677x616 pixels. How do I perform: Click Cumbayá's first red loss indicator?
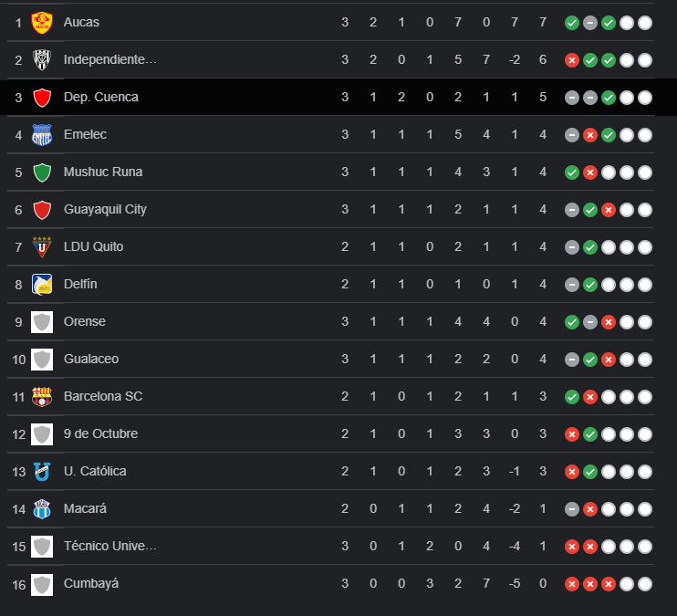pyautogui.click(x=572, y=584)
